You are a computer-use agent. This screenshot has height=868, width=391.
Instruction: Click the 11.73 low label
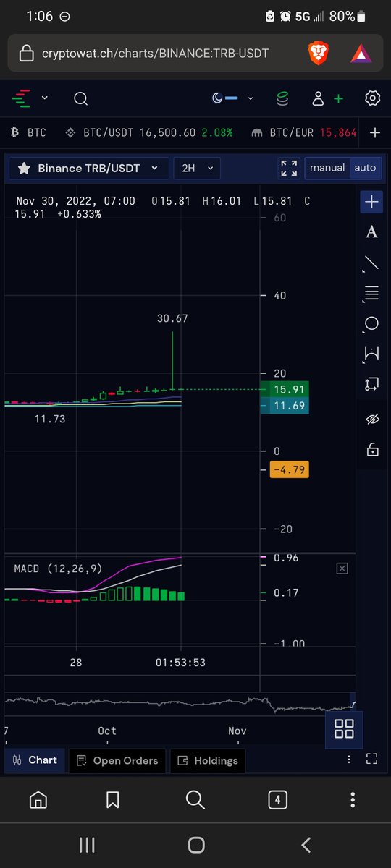click(x=50, y=419)
